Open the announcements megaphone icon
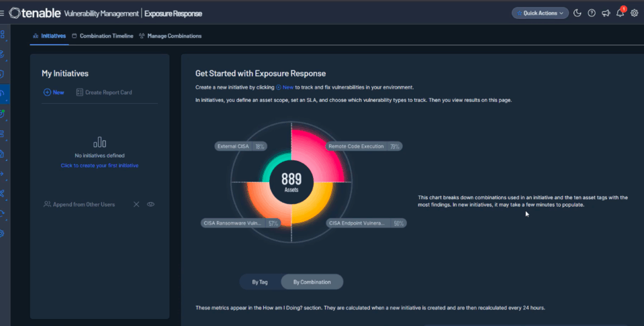644x326 pixels. coord(606,13)
